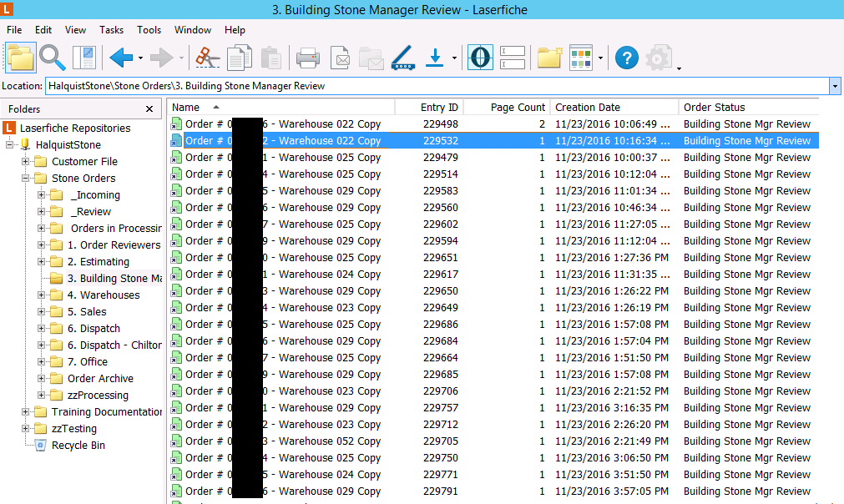This screenshot has height=504, width=844.
Task: Select the 6. Dispatch folder
Action: coord(93,329)
